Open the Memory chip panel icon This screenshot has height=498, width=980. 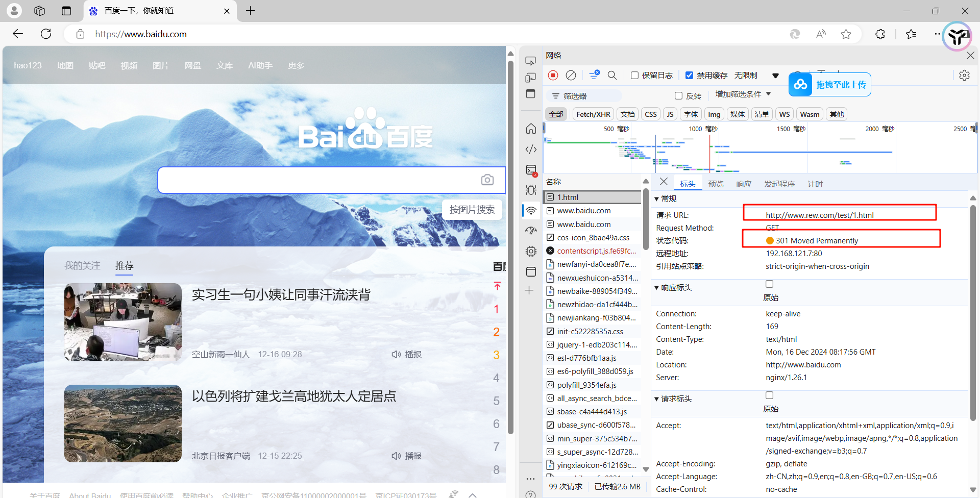click(531, 251)
